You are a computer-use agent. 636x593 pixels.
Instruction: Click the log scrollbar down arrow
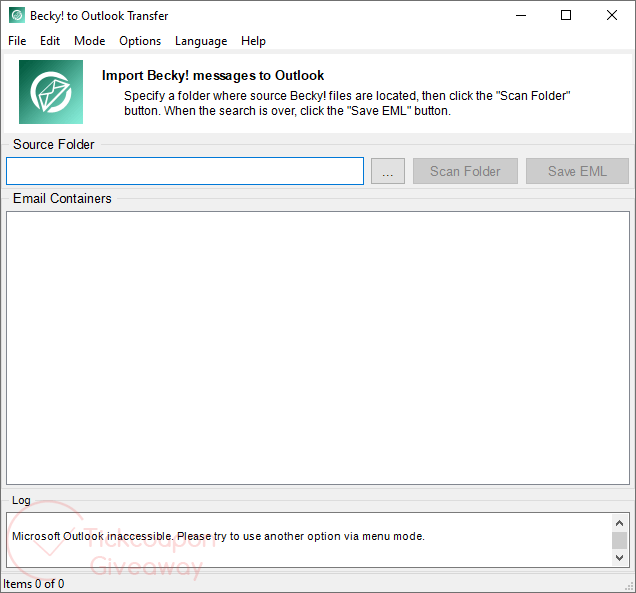pos(619,558)
